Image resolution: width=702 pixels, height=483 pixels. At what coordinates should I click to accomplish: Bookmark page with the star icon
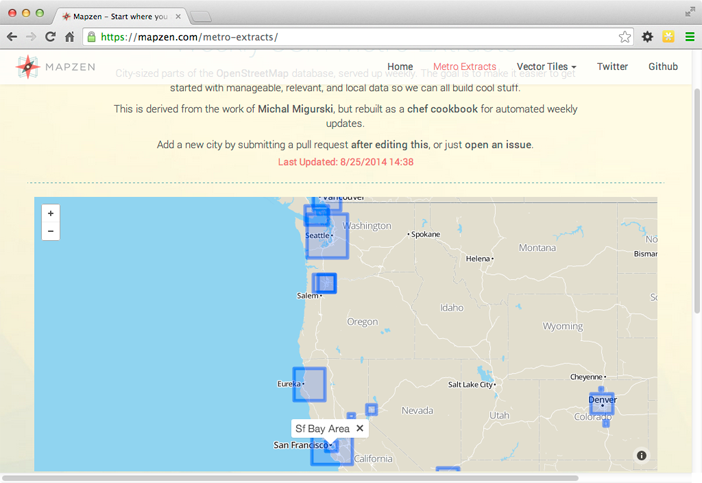click(x=625, y=37)
